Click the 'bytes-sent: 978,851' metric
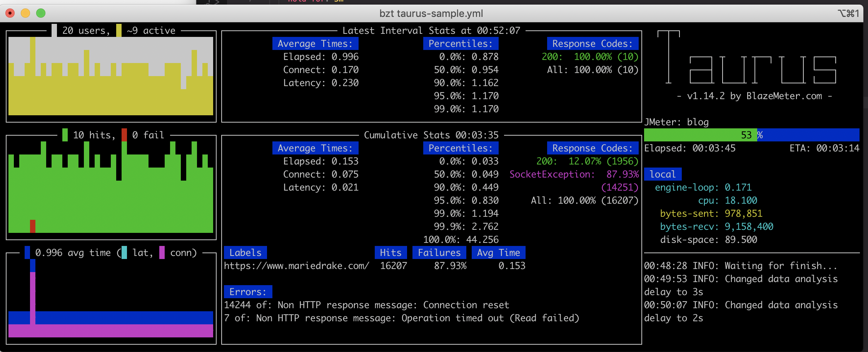The width and height of the screenshot is (868, 352). [x=711, y=213]
